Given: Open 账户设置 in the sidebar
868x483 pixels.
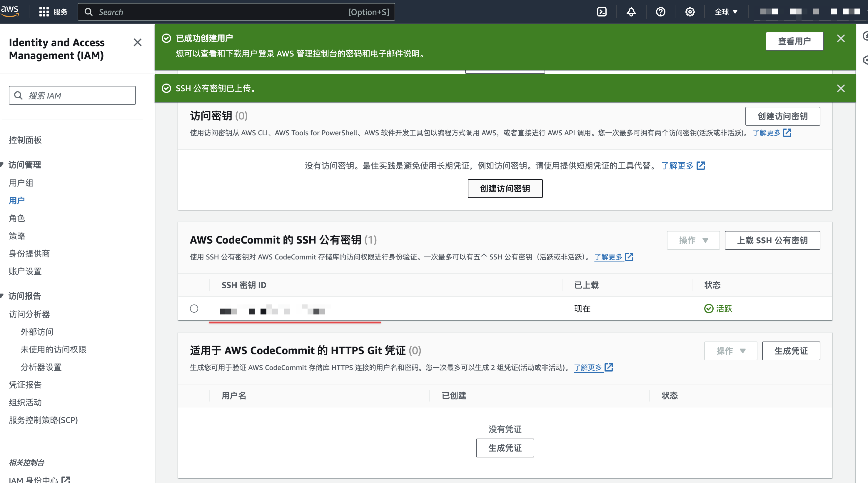Looking at the screenshot, I should pyautogui.click(x=25, y=271).
